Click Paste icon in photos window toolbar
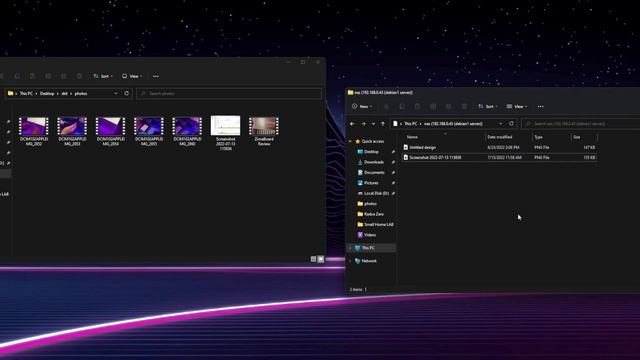 [x=33, y=76]
